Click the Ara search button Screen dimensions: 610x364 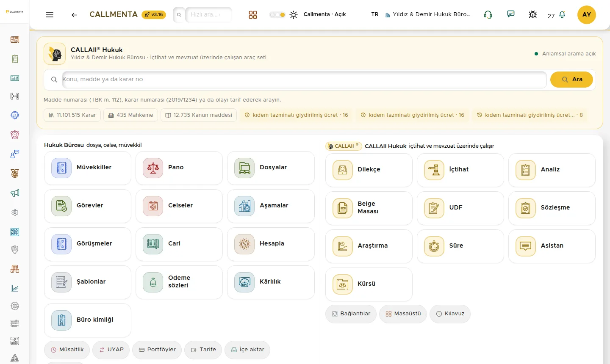[571, 80]
